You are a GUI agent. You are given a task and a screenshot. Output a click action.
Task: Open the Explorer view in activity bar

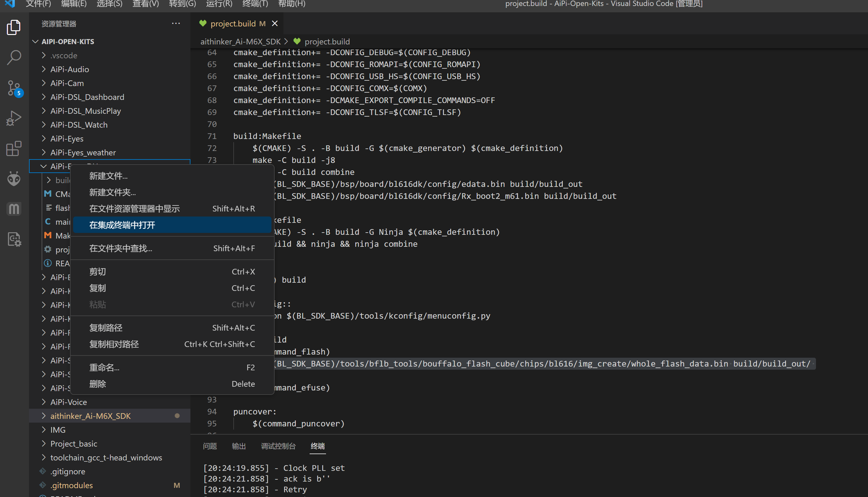(14, 27)
